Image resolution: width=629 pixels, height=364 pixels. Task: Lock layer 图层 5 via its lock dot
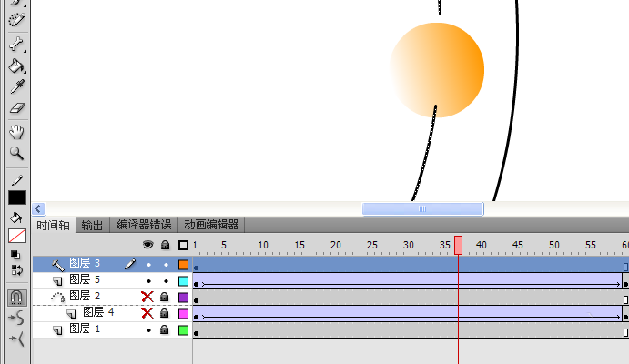coord(166,281)
